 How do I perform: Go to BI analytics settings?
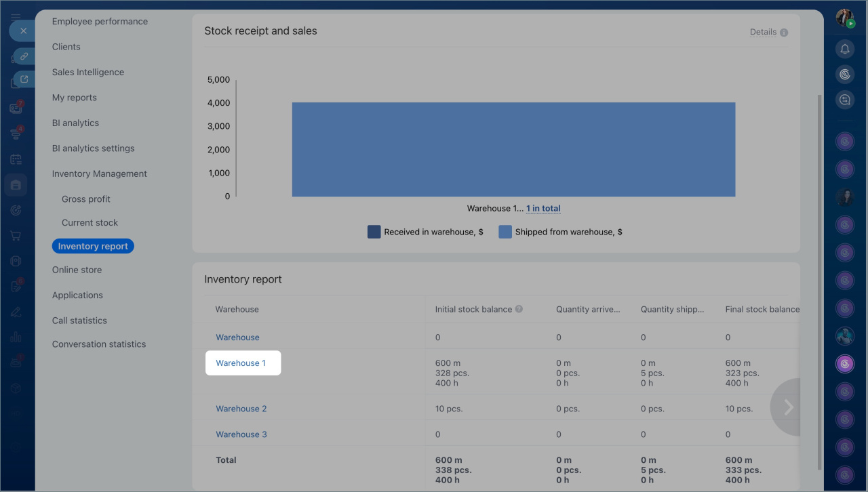[x=94, y=148]
